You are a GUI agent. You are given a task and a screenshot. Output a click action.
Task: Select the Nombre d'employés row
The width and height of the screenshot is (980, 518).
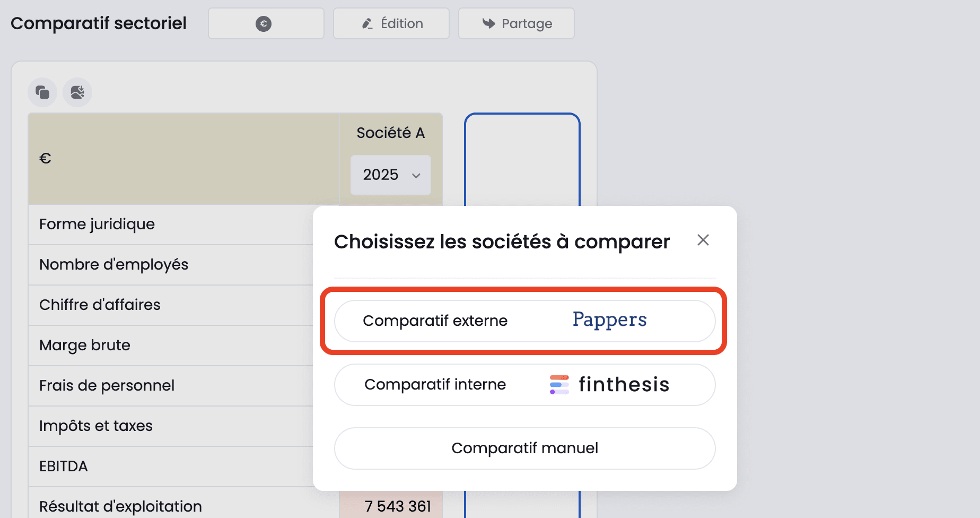point(114,265)
